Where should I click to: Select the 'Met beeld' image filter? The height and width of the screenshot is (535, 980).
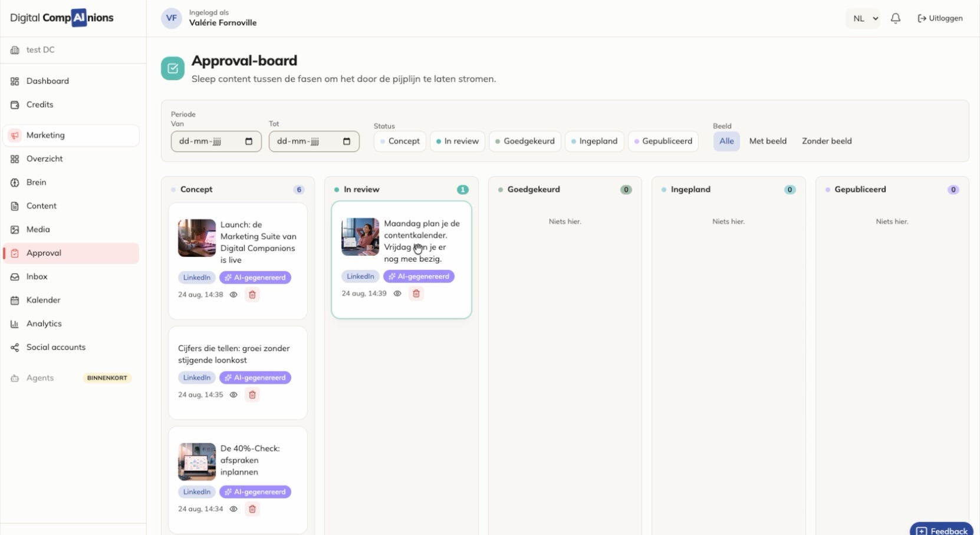coord(768,141)
